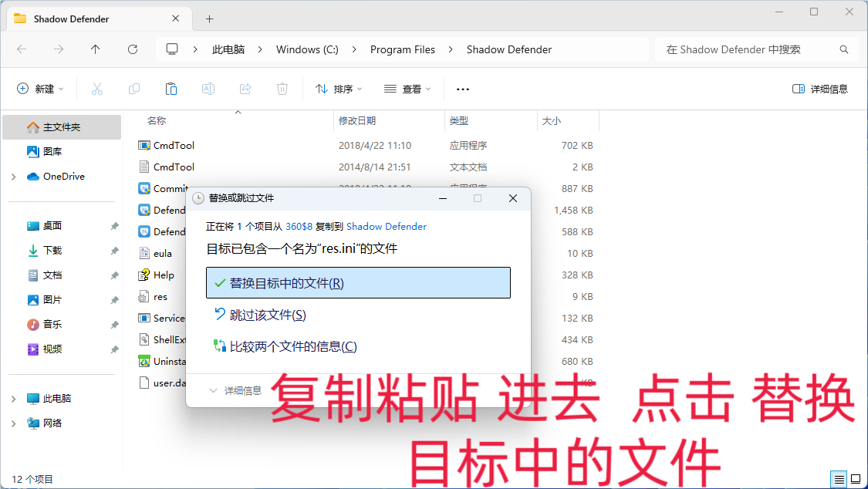Viewport: 868px width, 489px height.
Task: Click the Copy icon in toolbar
Action: point(134,89)
